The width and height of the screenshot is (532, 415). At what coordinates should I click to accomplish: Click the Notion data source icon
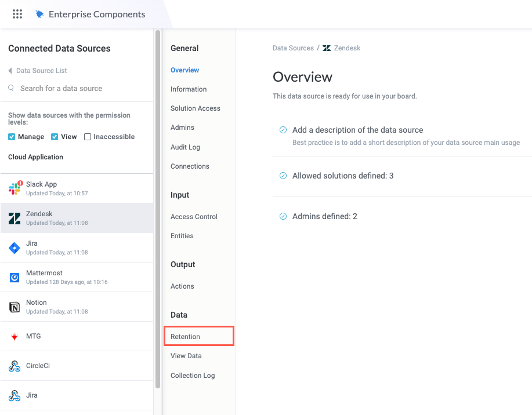15,307
